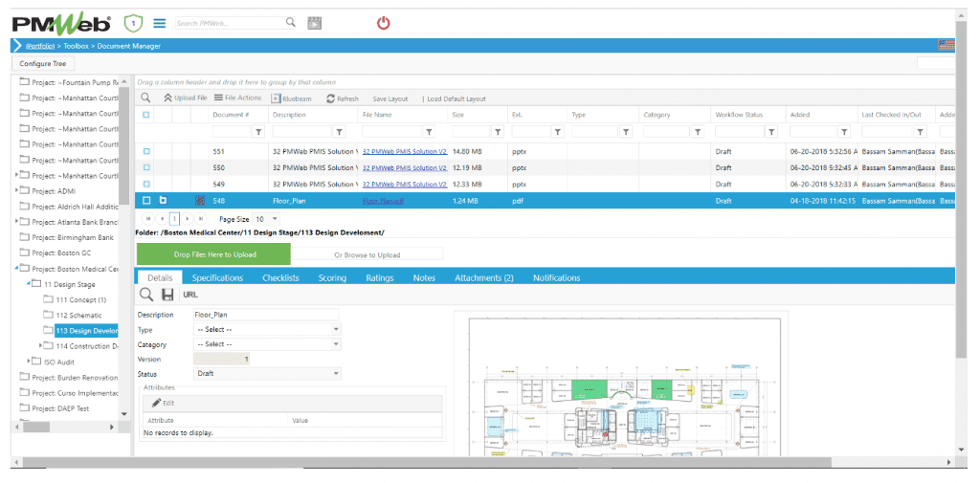
Task: Open the Notifications tab
Action: pos(556,278)
